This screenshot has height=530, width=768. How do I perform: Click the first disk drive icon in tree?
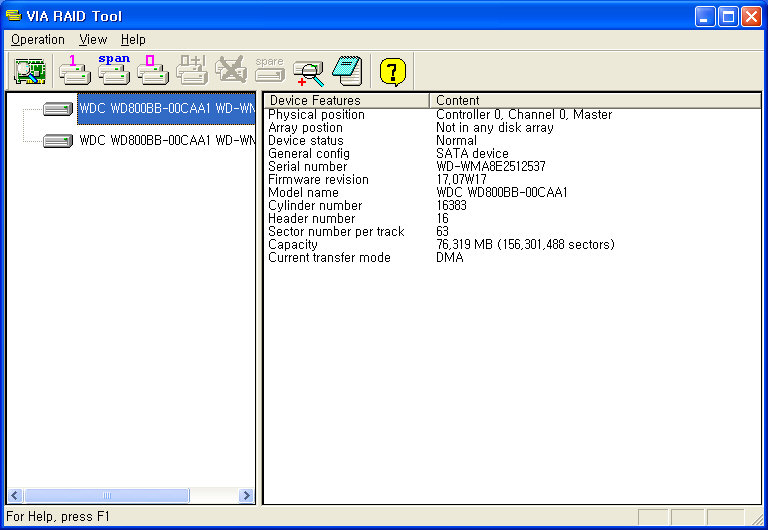[x=58, y=108]
